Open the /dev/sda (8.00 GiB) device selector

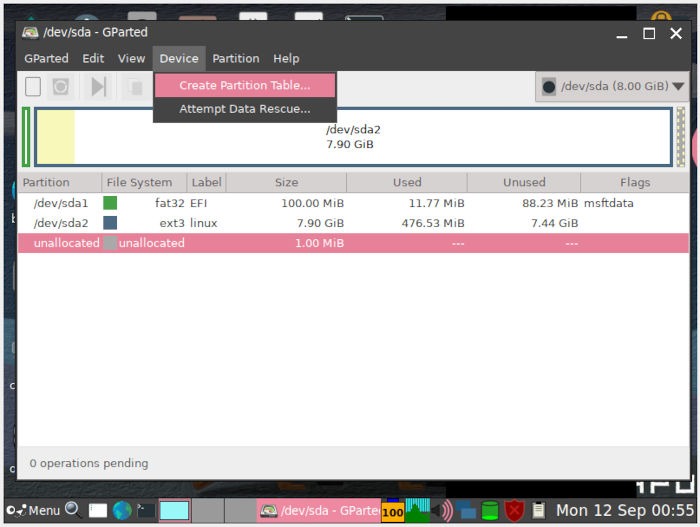612,86
